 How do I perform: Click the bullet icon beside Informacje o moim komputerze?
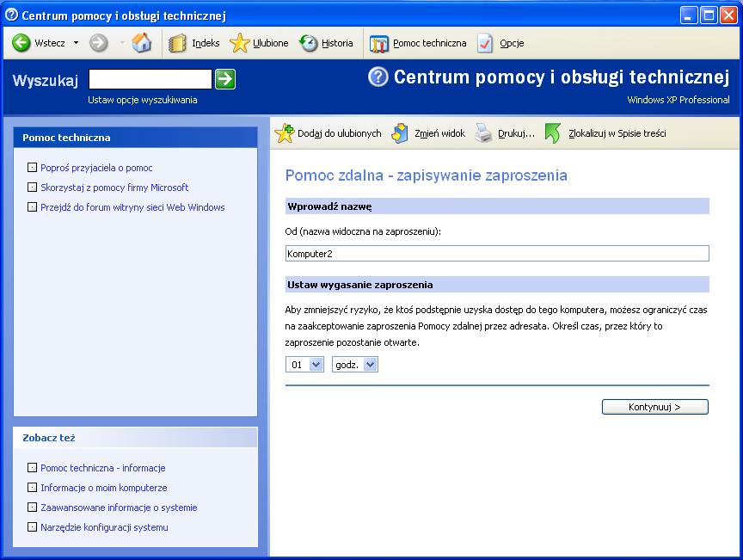tap(32, 488)
